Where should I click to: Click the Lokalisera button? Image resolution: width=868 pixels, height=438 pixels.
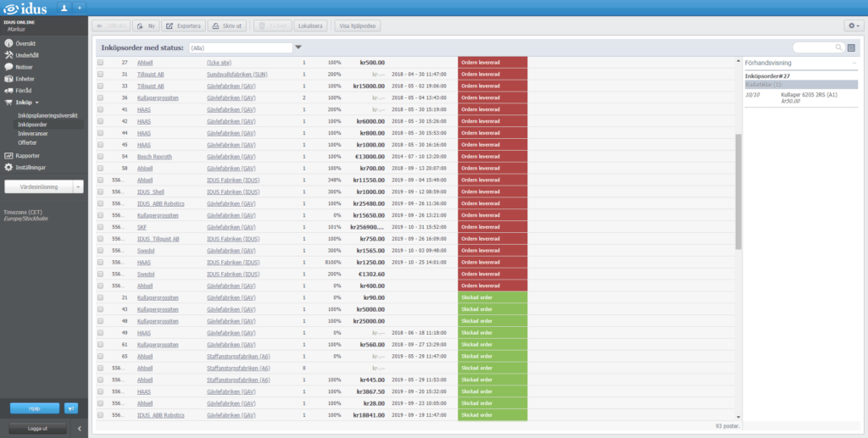pos(310,25)
